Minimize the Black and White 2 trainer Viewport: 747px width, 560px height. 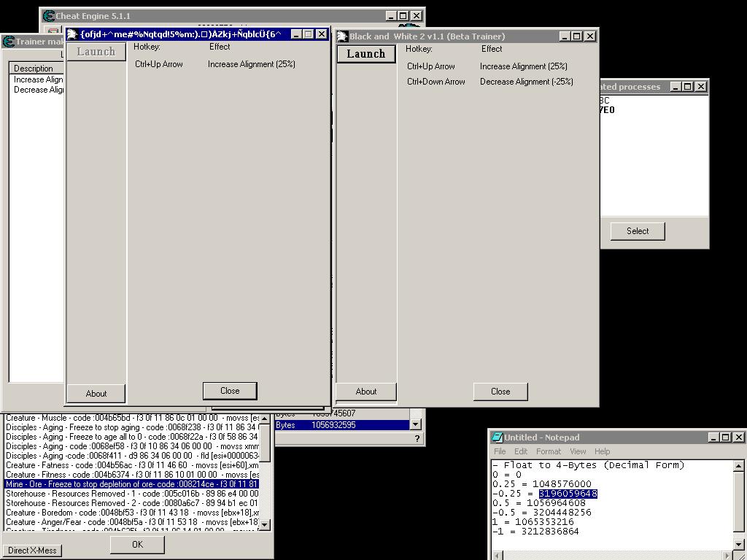tap(565, 36)
